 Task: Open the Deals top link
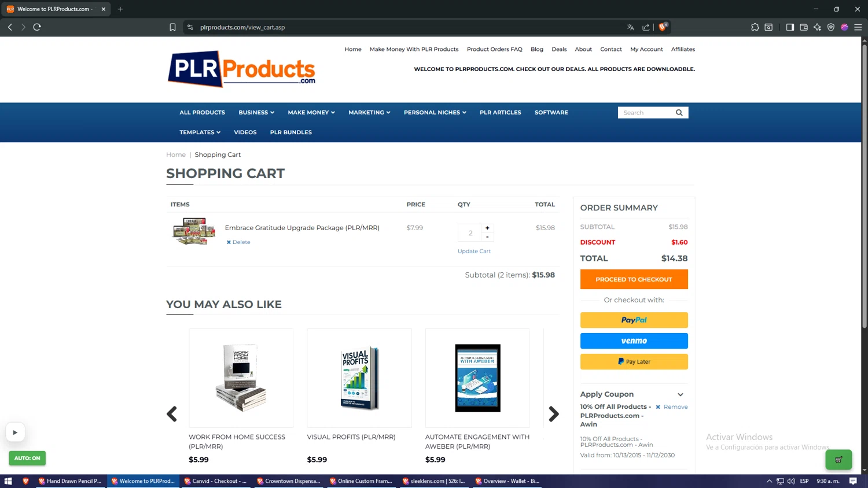[559, 49]
